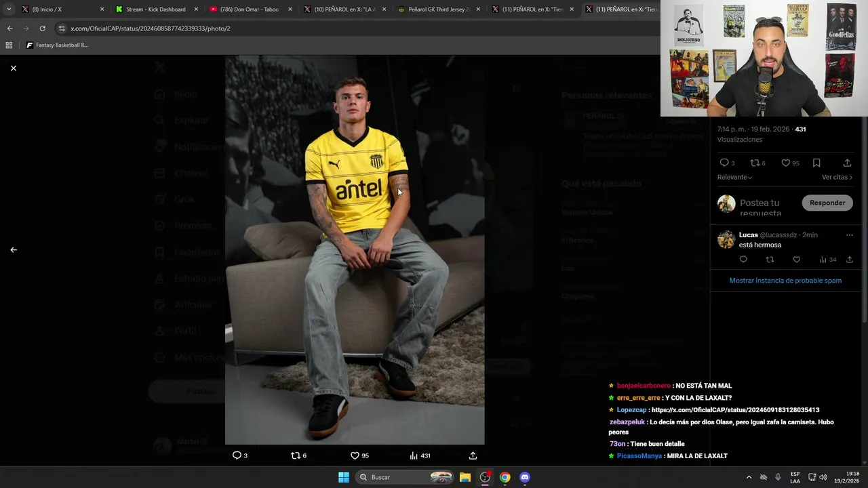Click the taskbar Buscar search box
The width and height of the screenshot is (868, 488).
point(404,477)
